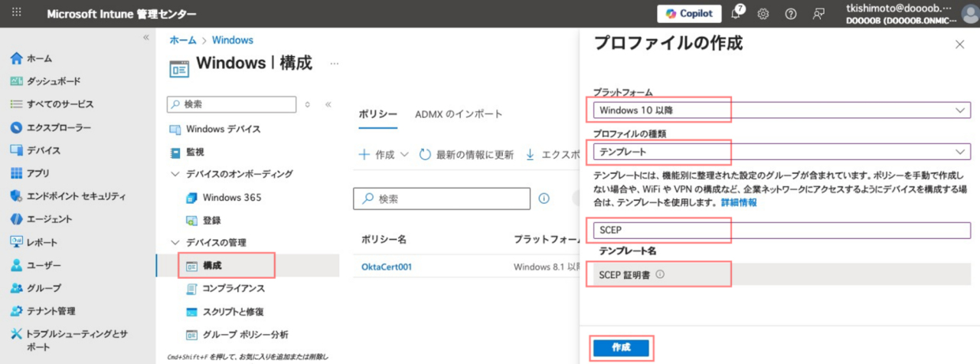Click the refresh 最新の情報に更新 icon

[426, 155]
